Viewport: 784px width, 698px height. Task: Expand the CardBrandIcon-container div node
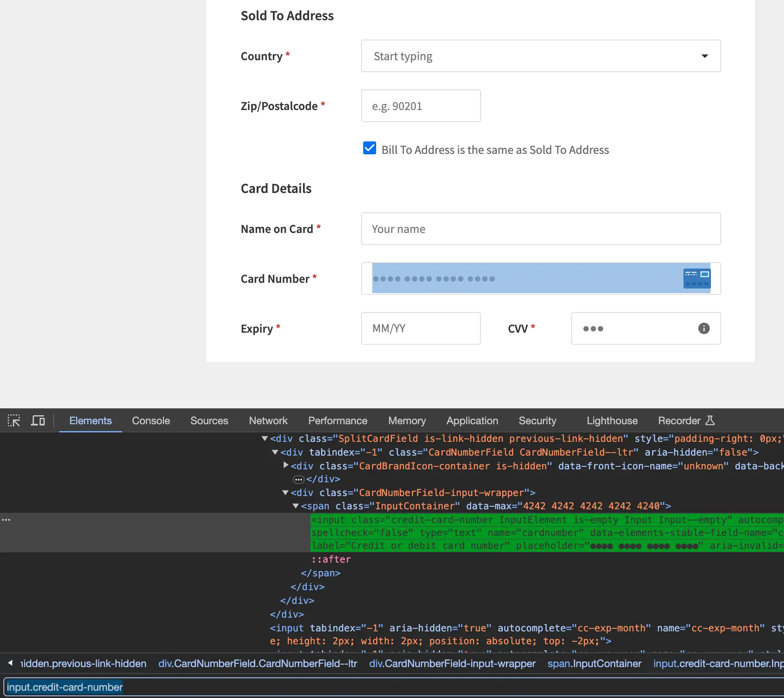286,465
